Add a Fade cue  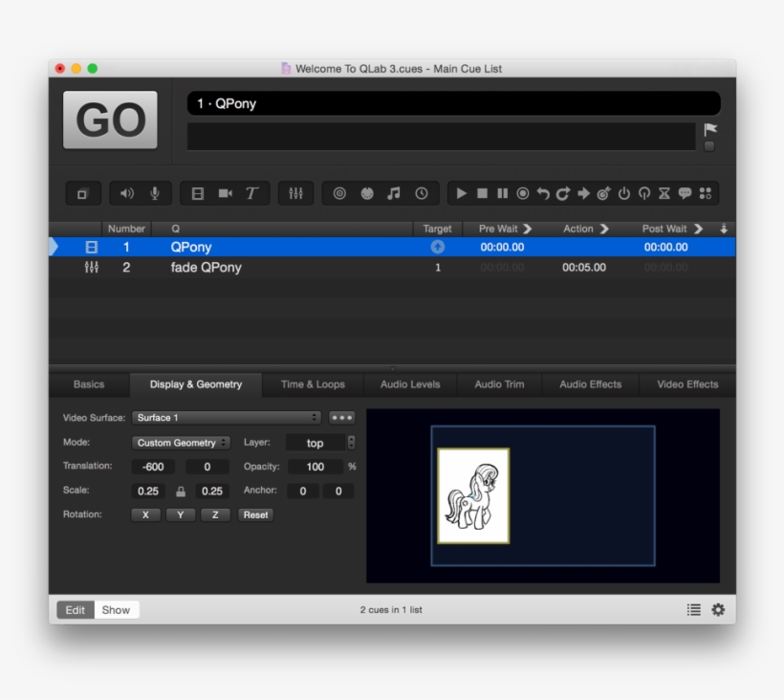pos(294,193)
